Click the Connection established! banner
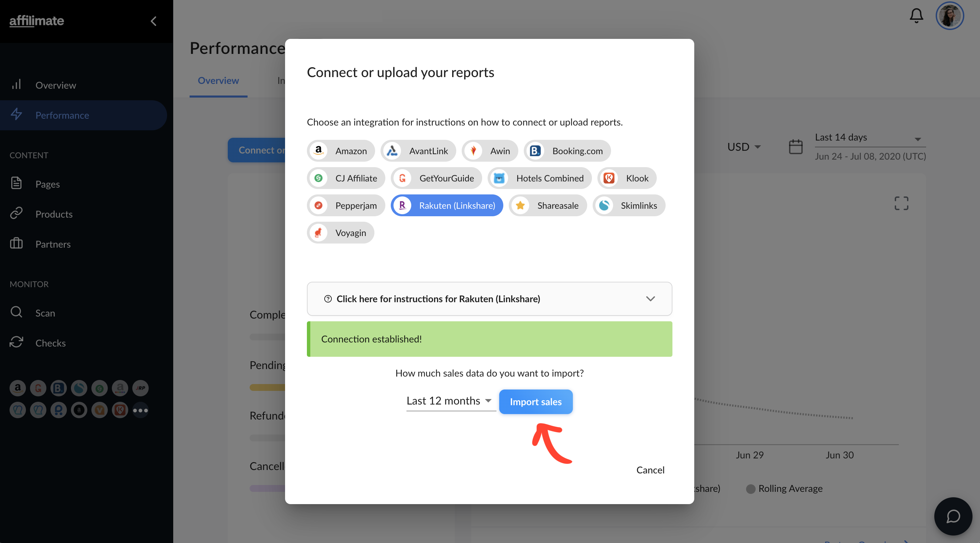 pos(489,339)
